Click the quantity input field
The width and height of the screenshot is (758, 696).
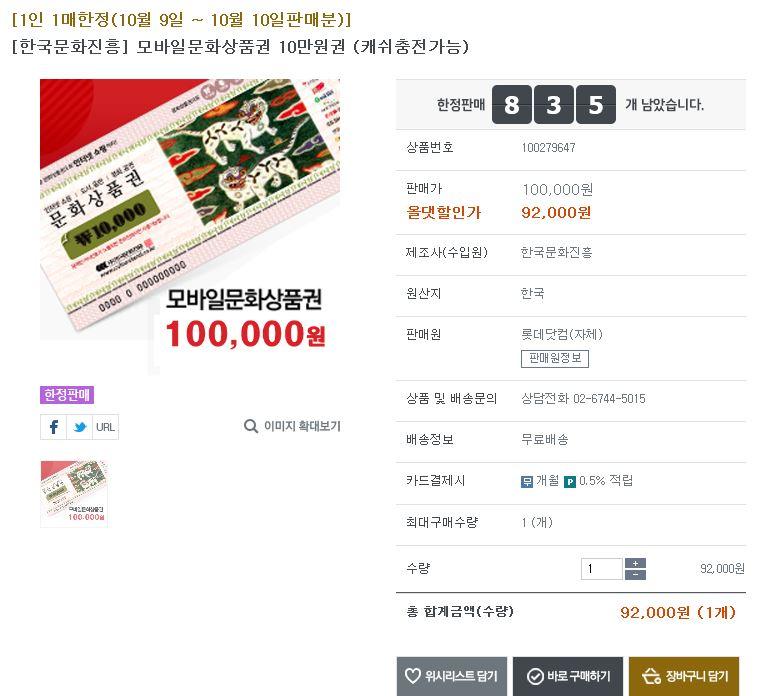[602, 569]
